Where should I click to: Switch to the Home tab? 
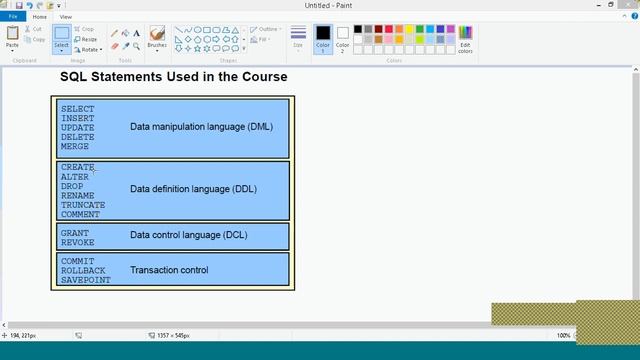coord(40,17)
